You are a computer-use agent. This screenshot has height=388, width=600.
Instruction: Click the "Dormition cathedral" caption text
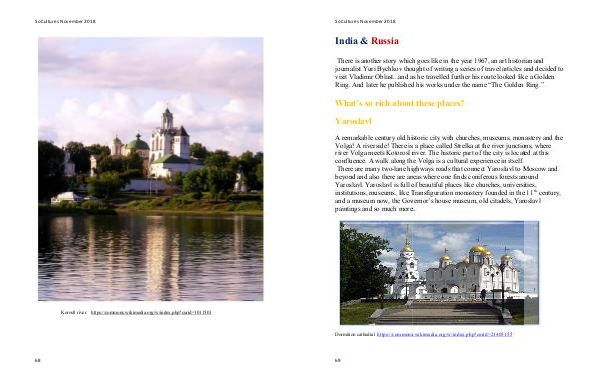click(x=355, y=334)
